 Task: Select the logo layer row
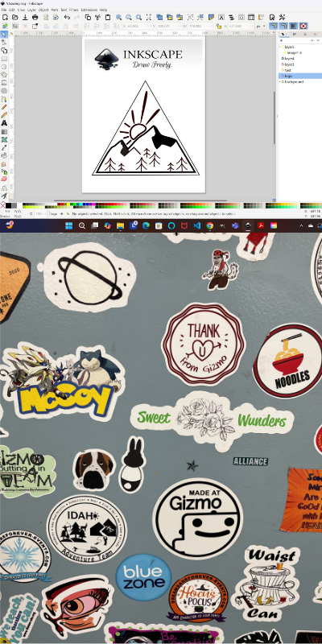pyautogui.click(x=299, y=76)
